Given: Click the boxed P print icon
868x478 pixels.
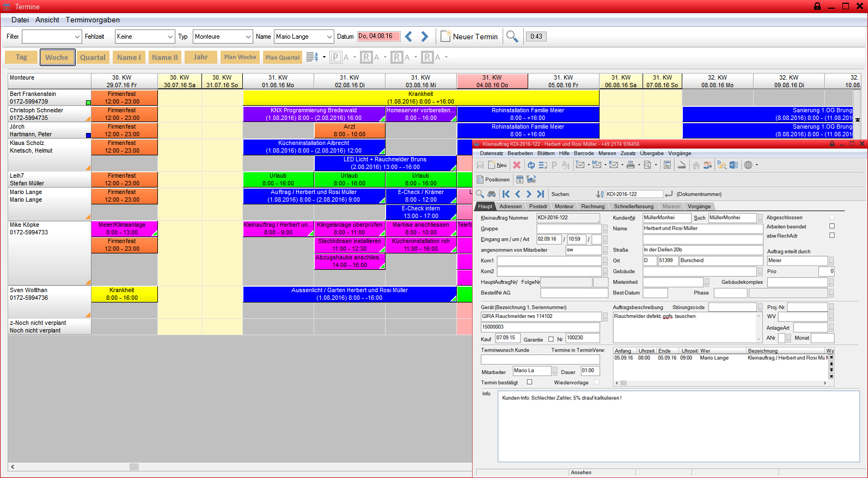Looking at the screenshot, I should [335, 57].
